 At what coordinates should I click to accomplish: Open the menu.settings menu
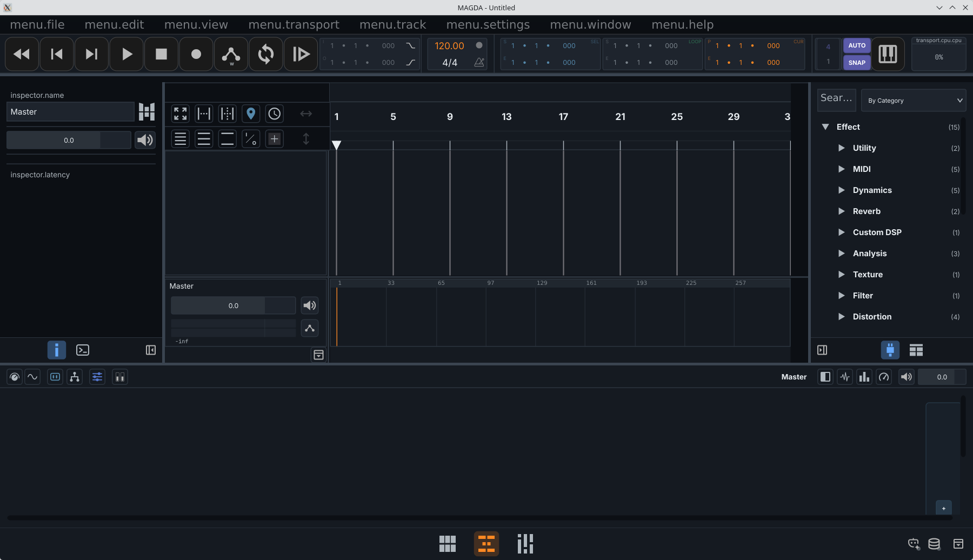(488, 25)
